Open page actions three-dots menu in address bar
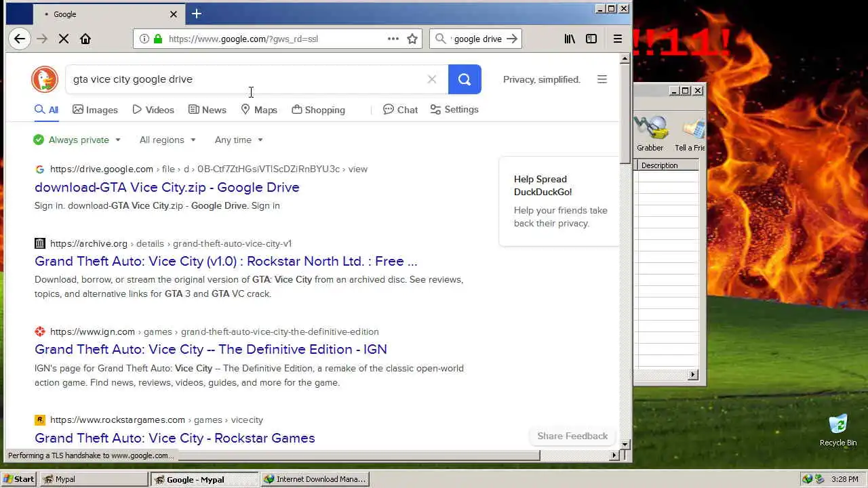Viewport: 868px width, 488px height. (x=393, y=39)
